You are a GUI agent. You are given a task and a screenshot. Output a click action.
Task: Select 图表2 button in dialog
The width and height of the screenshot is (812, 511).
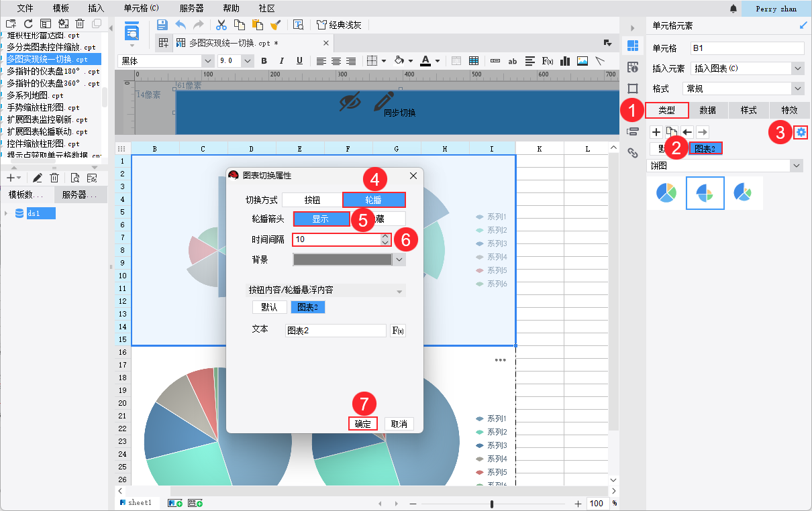click(308, 307)
